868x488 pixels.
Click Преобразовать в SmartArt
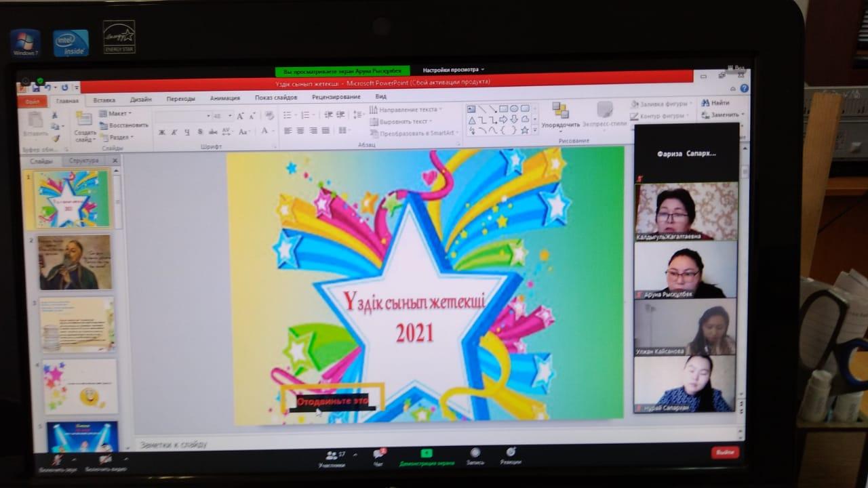coord(414,133)
